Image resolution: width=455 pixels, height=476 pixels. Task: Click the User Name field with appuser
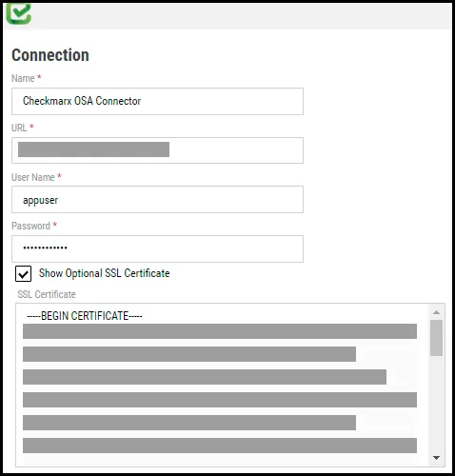[x=157, y=200]
